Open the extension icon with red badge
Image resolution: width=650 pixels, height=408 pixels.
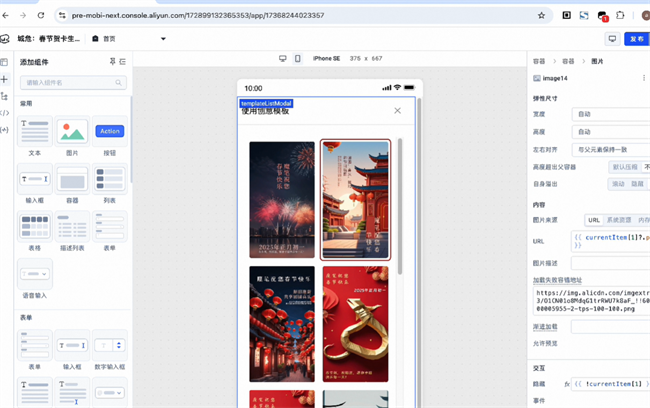tap(602, 16)
